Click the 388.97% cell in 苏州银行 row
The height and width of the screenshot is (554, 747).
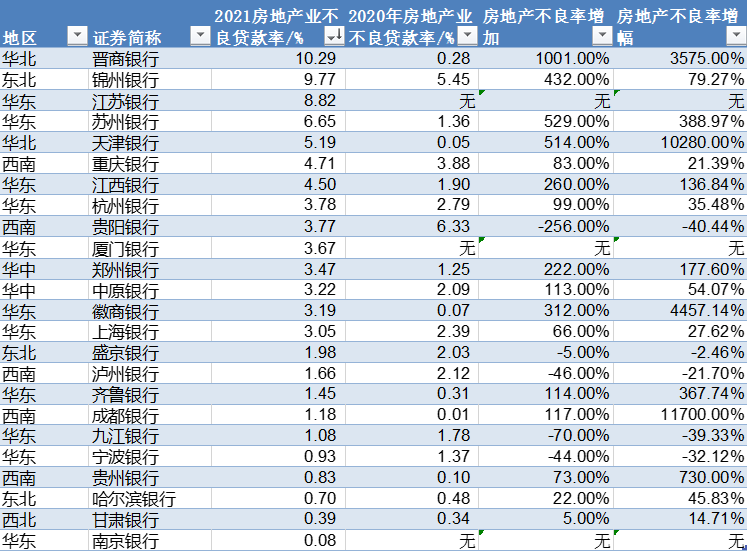click(x=680, y=121)
